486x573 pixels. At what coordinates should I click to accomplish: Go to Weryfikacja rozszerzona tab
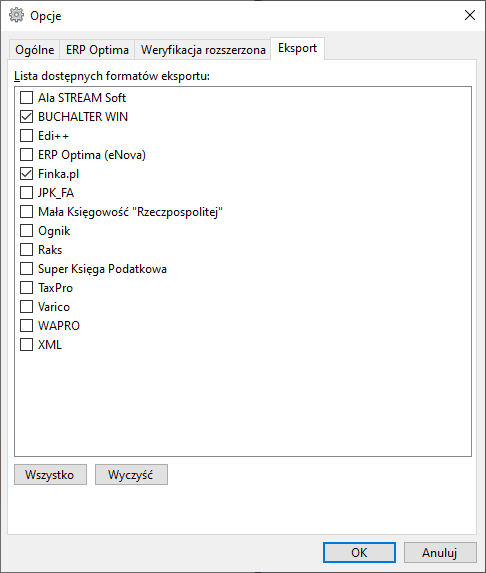203,50
